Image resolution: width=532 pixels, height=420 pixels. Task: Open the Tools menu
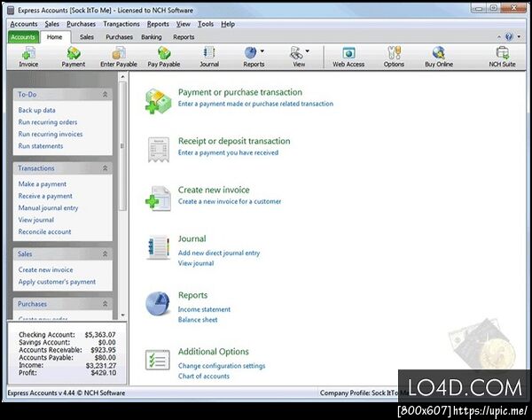pos(206,24)
